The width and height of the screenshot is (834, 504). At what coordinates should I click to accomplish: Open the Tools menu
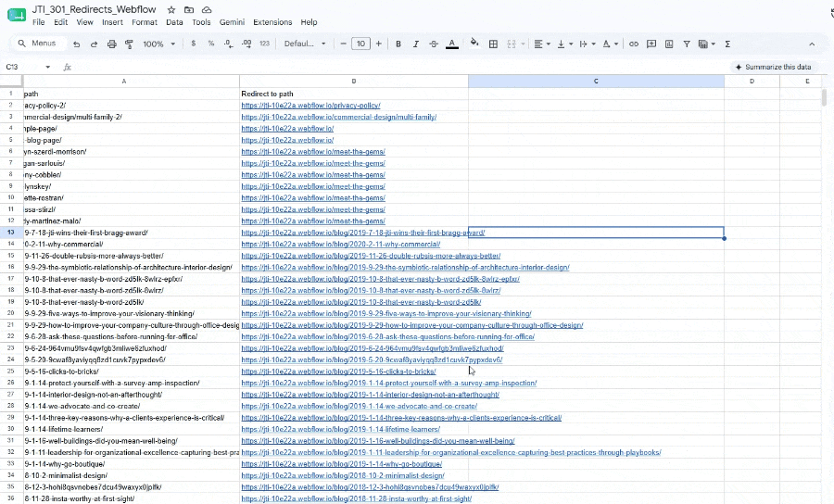(201, 22)
